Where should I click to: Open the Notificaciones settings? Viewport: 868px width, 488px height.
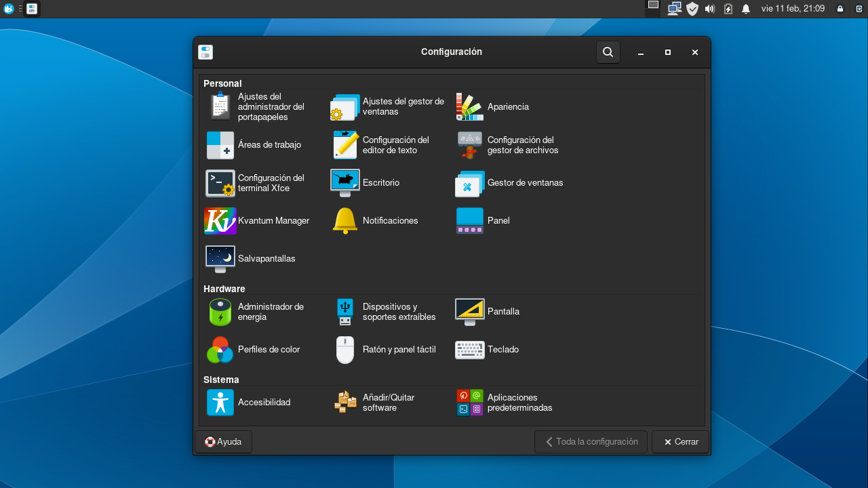tap(375, 220)
